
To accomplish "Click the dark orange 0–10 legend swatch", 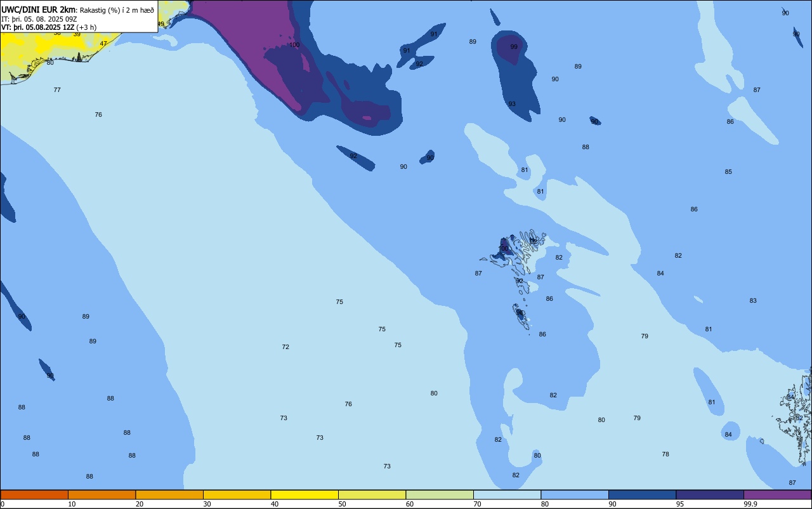I will (x=34, y=494).
